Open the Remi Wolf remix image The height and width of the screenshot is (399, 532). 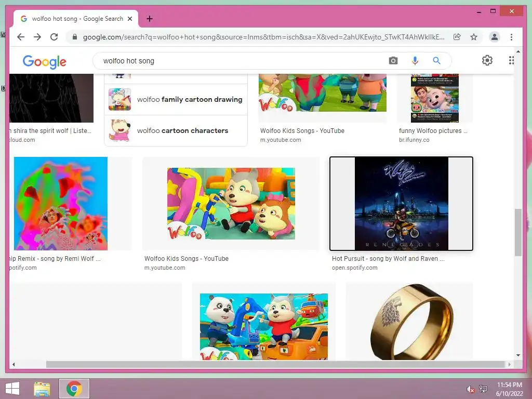coord(61,204)
